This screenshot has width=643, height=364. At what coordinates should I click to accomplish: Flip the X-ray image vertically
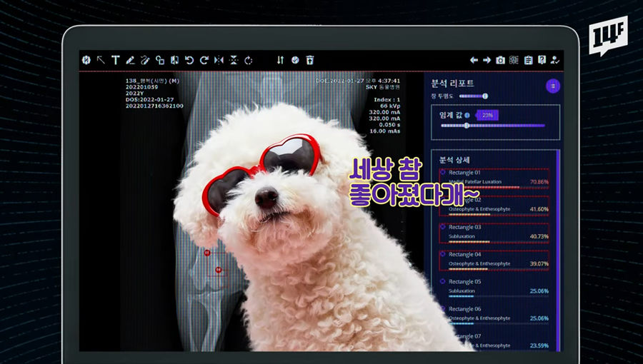234,60
